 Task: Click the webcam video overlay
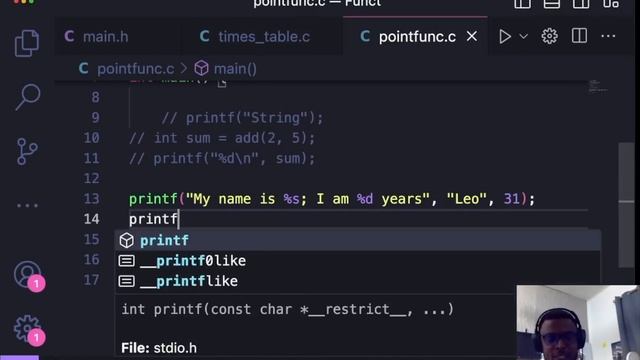[578, 322]
